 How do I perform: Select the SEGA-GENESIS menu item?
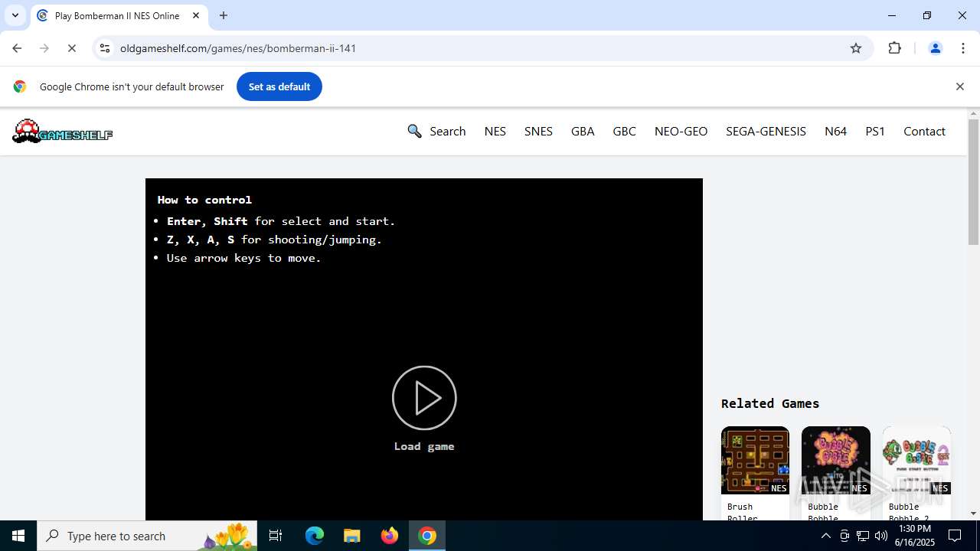coord(766,132)
